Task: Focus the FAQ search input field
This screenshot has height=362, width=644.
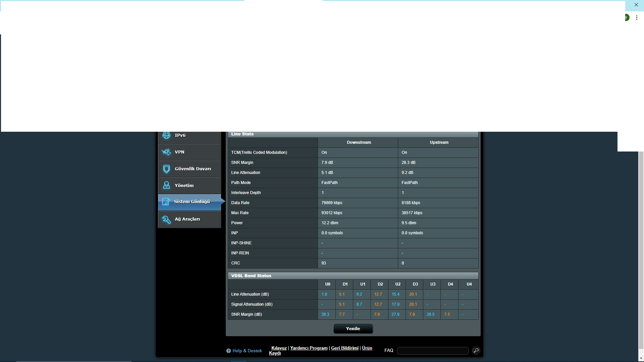Action: pyautogui.click(x=432, y=351)
